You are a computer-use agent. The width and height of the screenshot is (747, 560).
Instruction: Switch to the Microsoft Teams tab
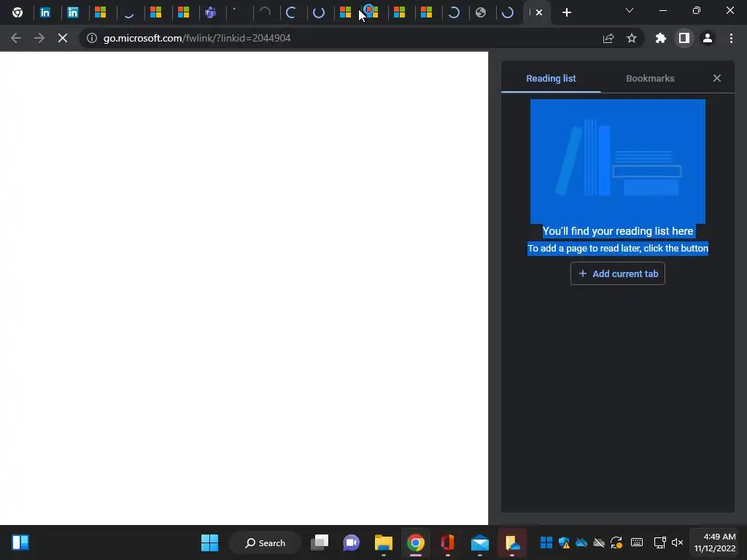[211, 12]
